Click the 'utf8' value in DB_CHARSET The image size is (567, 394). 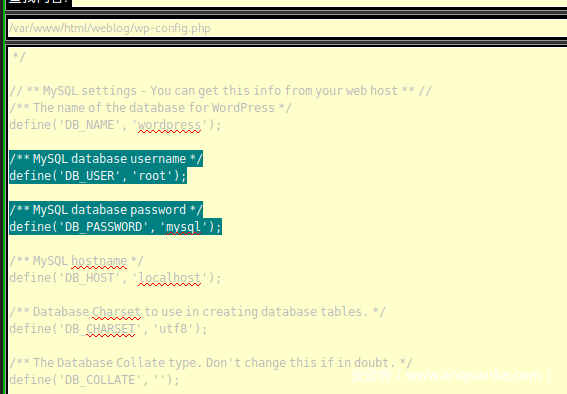click(x=173, y=329)
